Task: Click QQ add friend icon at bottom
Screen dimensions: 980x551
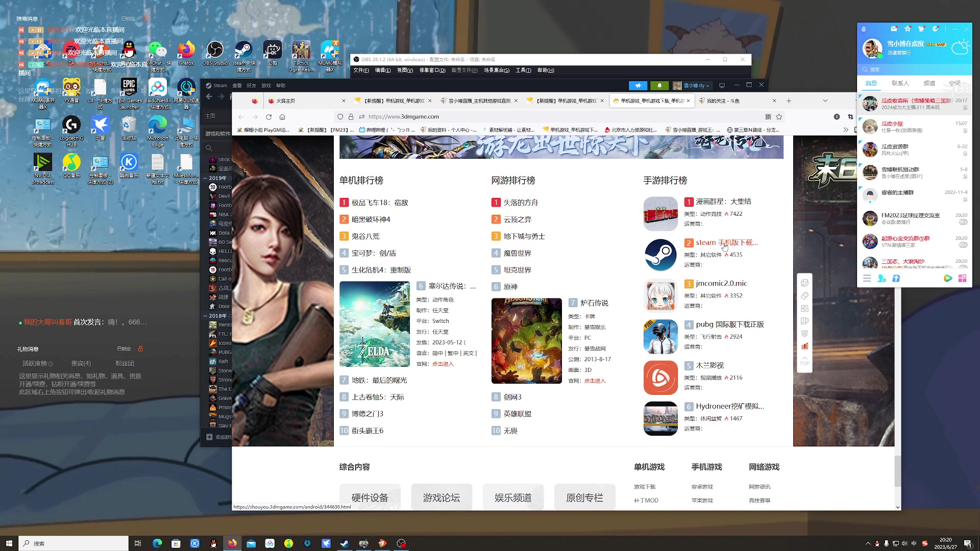Action: point(881,278)
